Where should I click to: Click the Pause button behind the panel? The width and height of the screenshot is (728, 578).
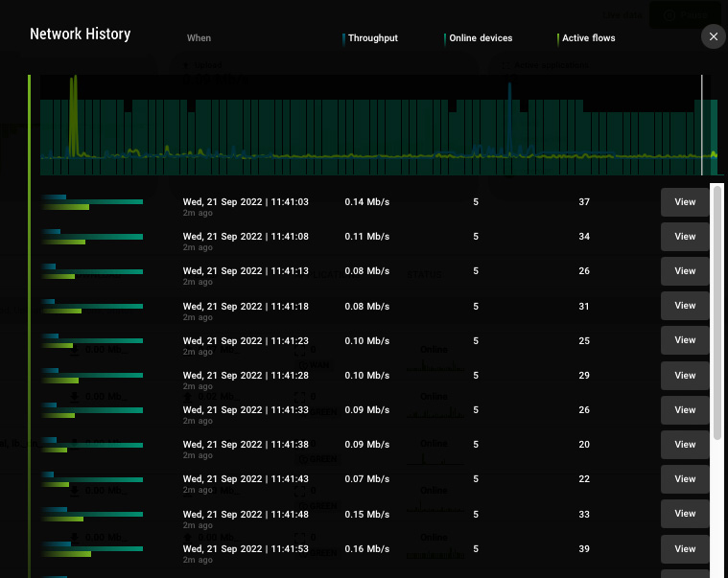pos(685,14)
